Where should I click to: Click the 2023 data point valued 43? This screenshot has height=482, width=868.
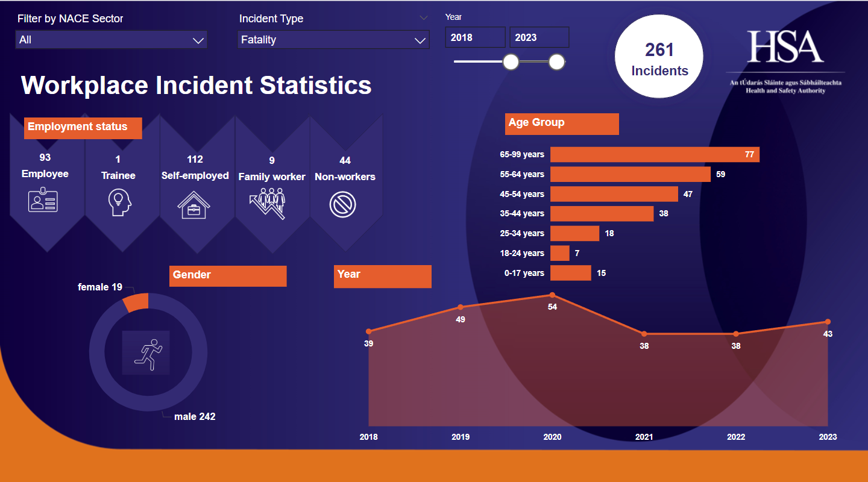coord(828,322)
